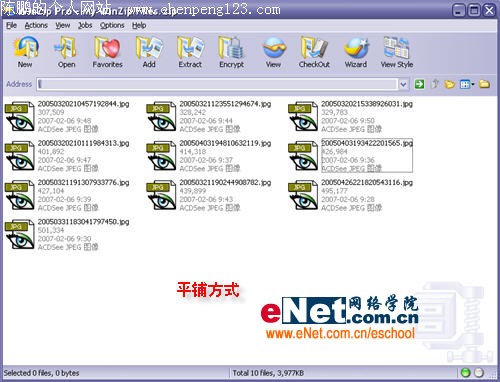
Task: Maximize the archive window
Action: (474, 11)
